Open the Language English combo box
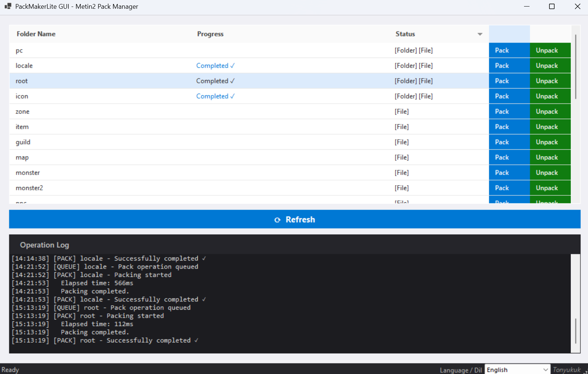The image size is (588, 374). [517, 370]
